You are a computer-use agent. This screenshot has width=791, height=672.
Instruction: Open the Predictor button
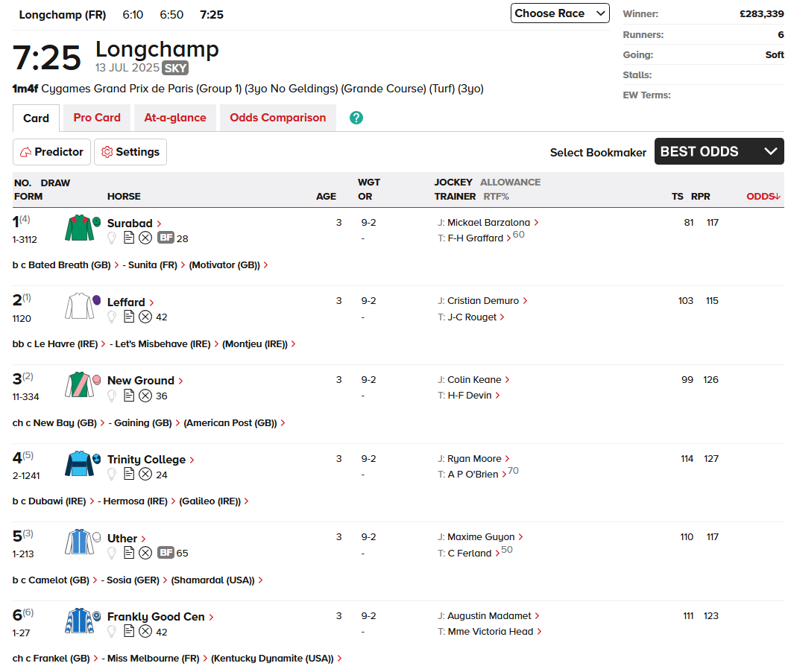point(52,152)
